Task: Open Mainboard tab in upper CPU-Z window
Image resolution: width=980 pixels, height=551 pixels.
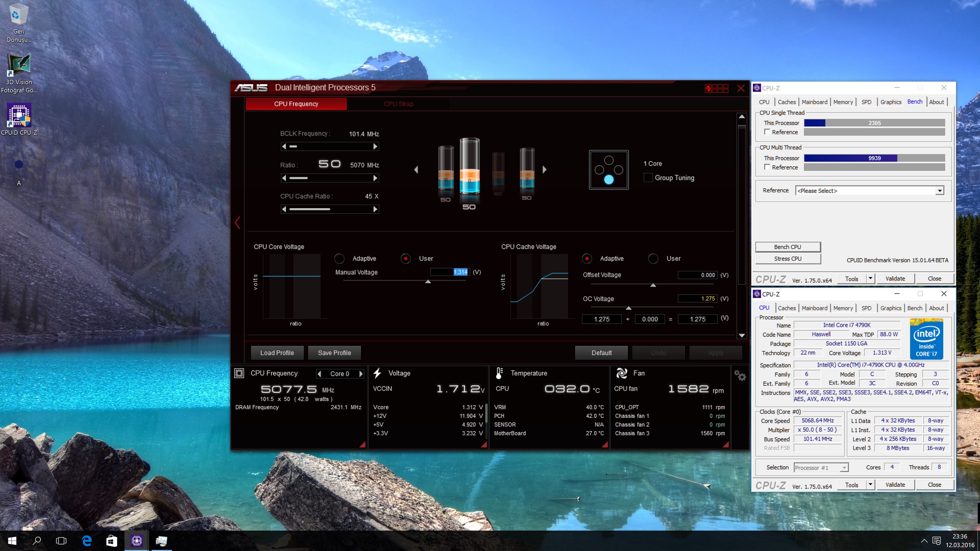Action: pos(814,102)
